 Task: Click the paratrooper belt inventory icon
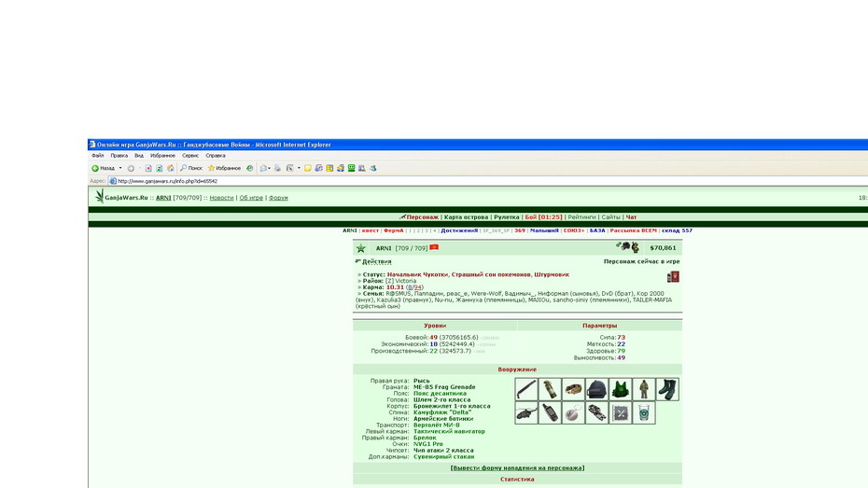573,389
